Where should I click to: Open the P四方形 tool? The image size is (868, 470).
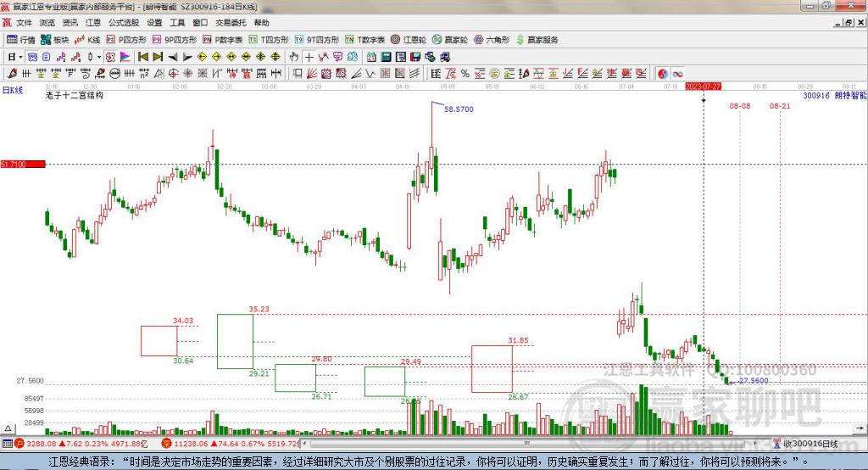(126, 40)
